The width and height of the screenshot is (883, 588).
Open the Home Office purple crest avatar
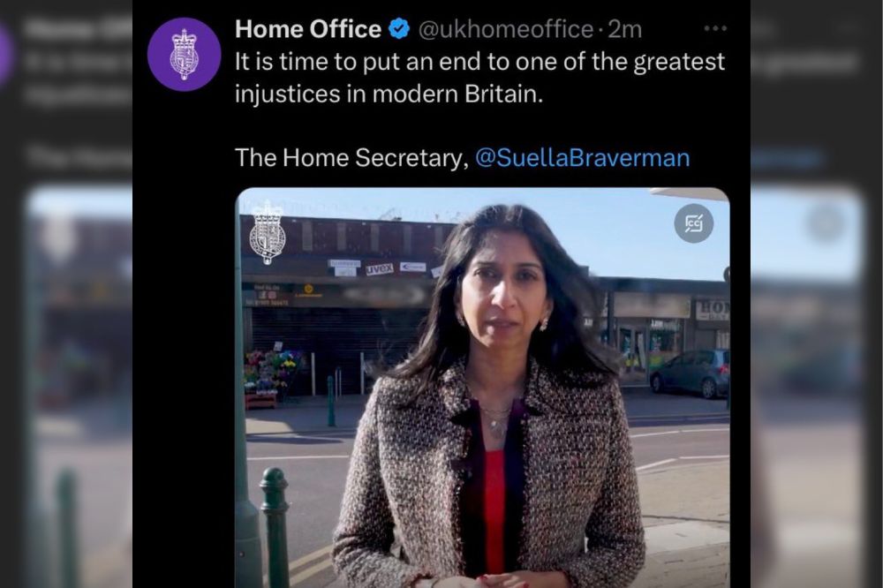click(185, 54)
